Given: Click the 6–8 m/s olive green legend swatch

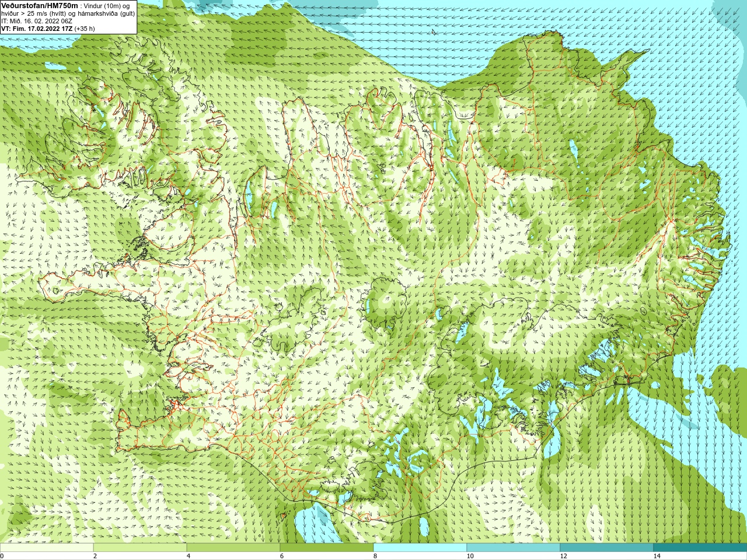Looking at the screenshot, I should click(327, 548).
